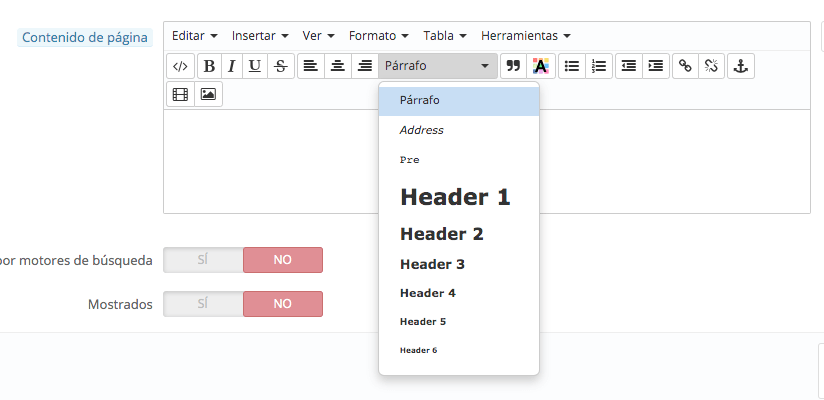
Task: Open the Herramientas menu
Action: click(x=526, y=36)
